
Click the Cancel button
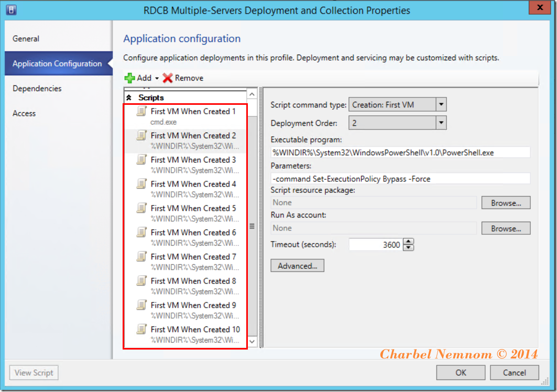[x=515, y=373]
